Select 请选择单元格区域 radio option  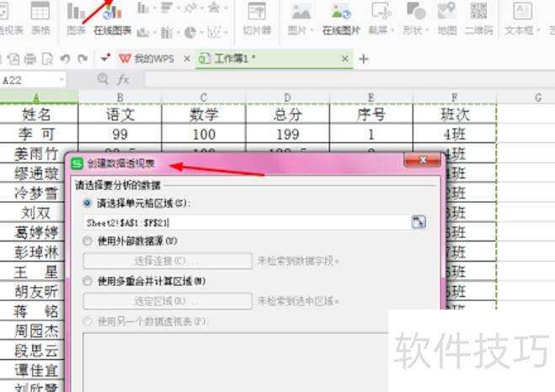(87, 203)
